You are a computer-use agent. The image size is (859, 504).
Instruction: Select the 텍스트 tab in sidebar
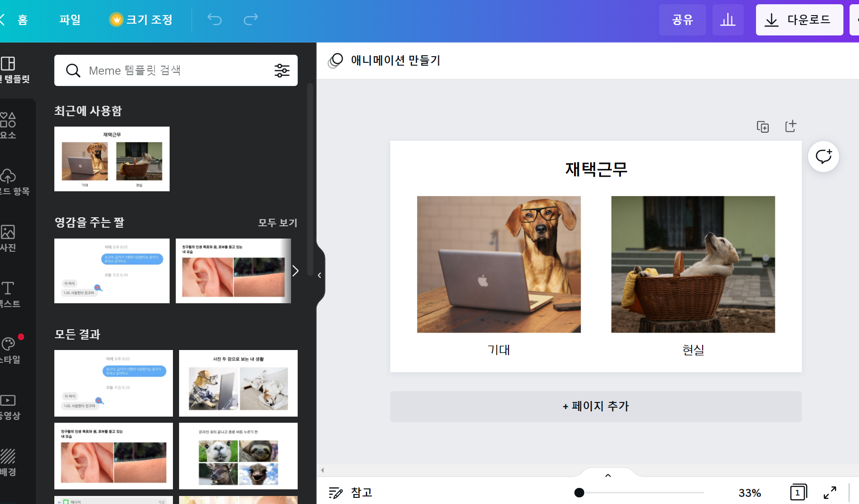[x=9, y=294]
